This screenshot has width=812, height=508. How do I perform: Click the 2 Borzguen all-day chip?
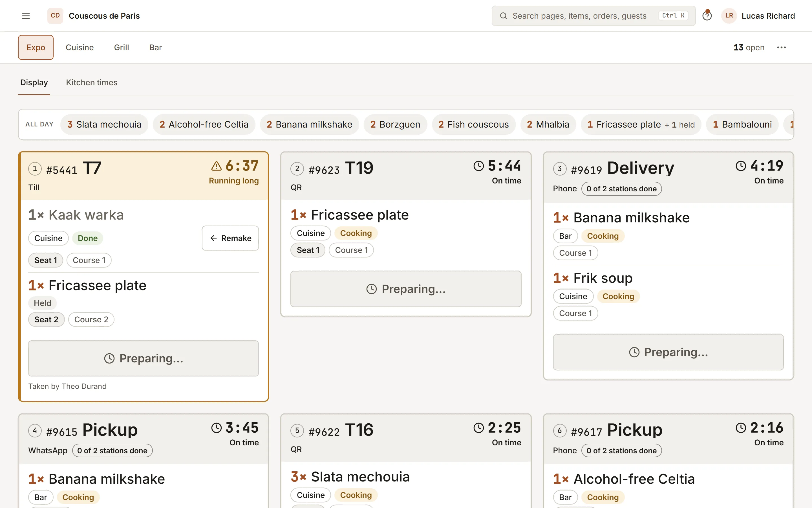(395, 125)
